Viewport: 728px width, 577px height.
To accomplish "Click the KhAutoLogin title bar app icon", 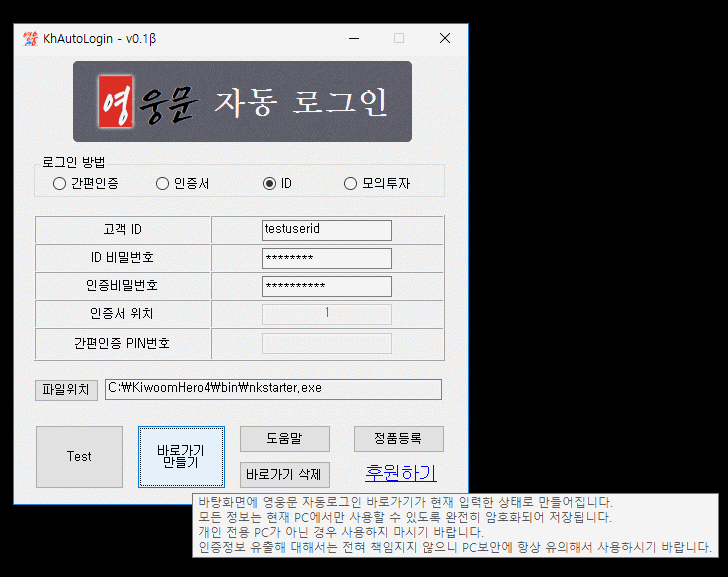I will click(30, 39).
